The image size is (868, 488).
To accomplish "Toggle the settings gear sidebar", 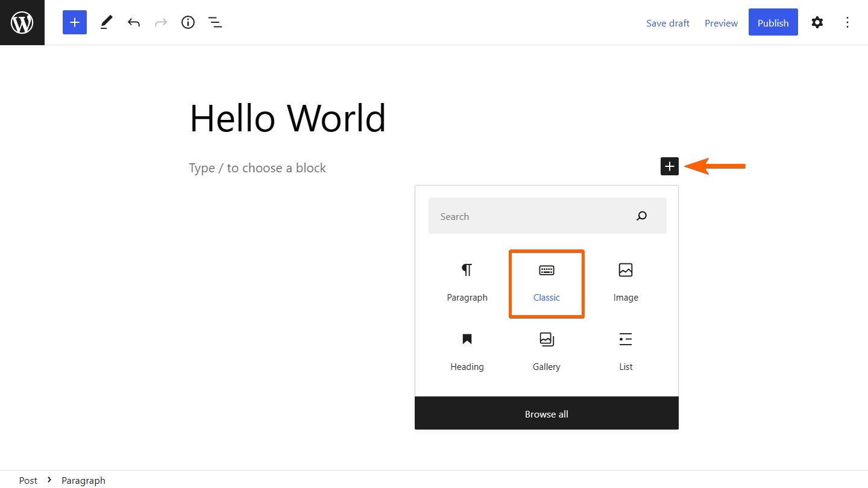I will pos(817,22).
